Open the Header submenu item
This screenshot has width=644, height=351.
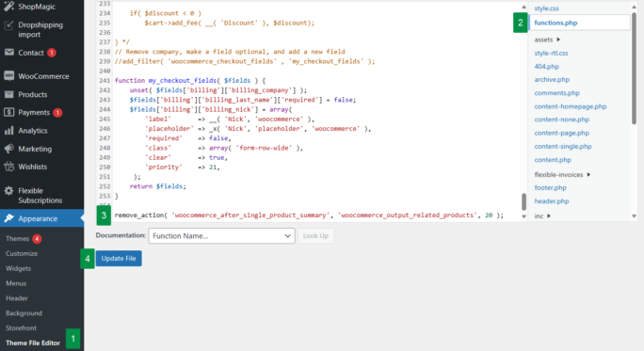tap(17, 298)
